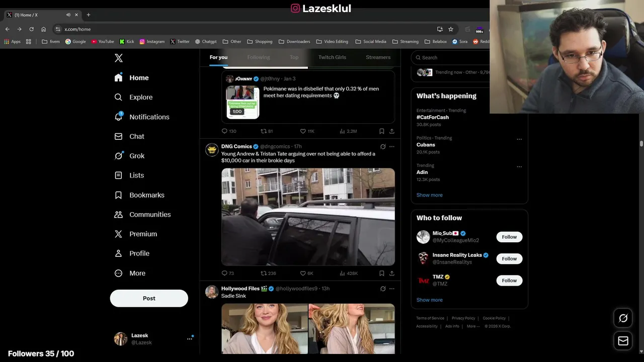Open more options for Adin trend
Image resolution: width=644 pixels, height=362 pixels.
point(519,167)
